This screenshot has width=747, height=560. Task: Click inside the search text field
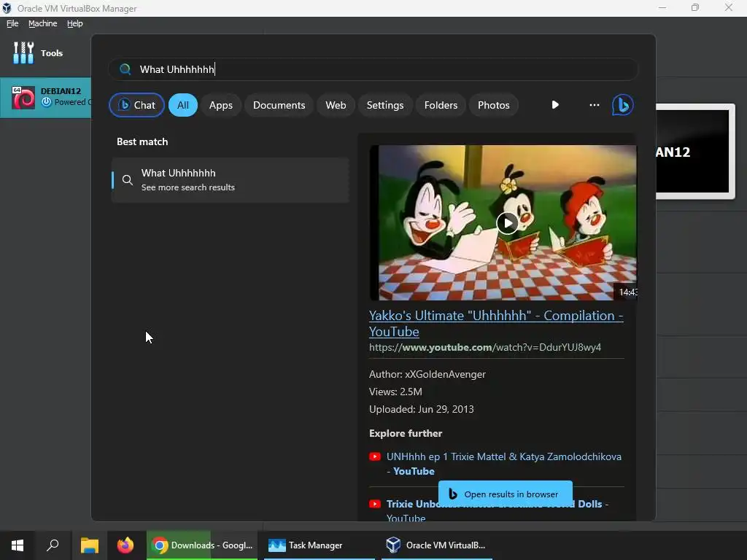tap(373, 69)
